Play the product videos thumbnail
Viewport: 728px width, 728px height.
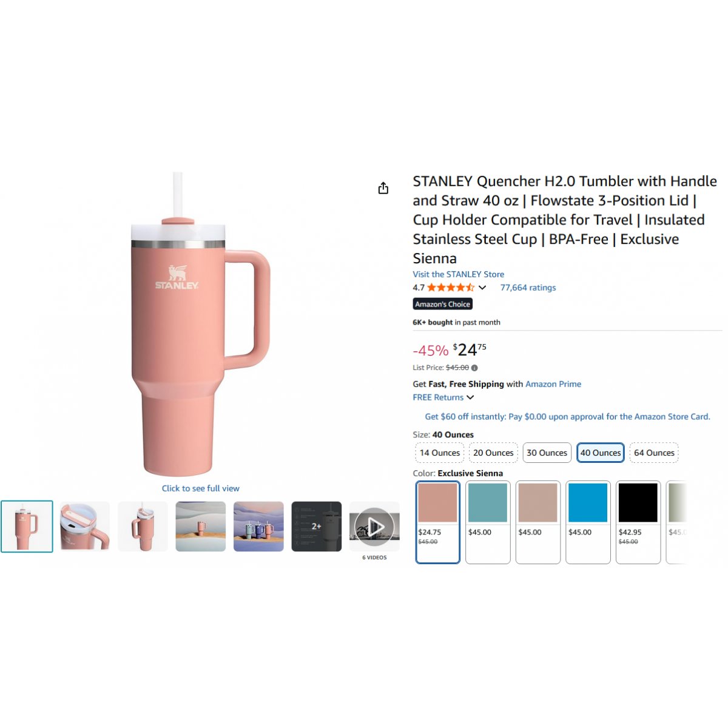coord(374,526)
